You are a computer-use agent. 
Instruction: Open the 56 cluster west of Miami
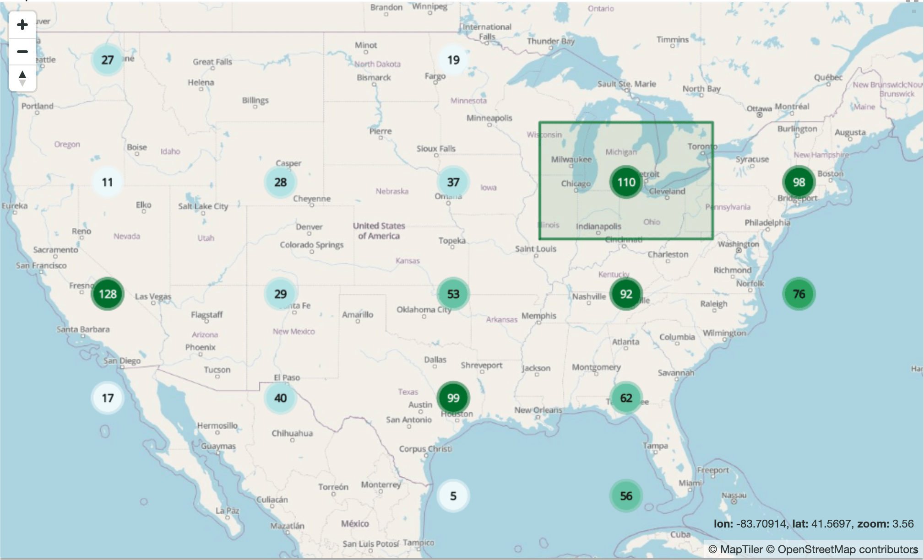click(626, 496)
